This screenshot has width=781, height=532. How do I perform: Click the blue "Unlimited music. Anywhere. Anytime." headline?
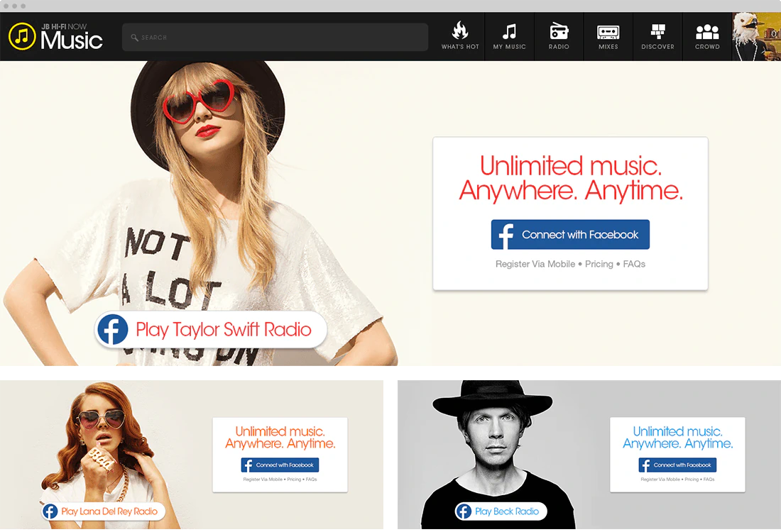pos(677,438)
